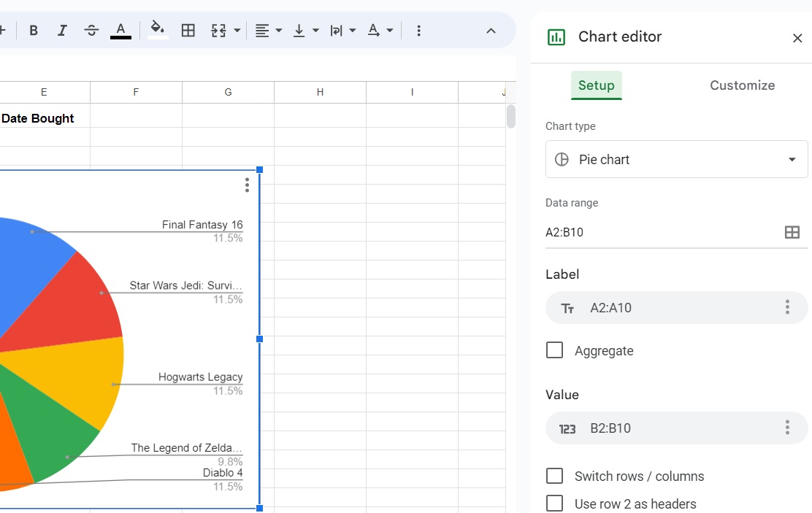The height and width of the screenshot is (513, 812).
Task: Click the 123 number icon in Value chip
Action: coord(567,428)
